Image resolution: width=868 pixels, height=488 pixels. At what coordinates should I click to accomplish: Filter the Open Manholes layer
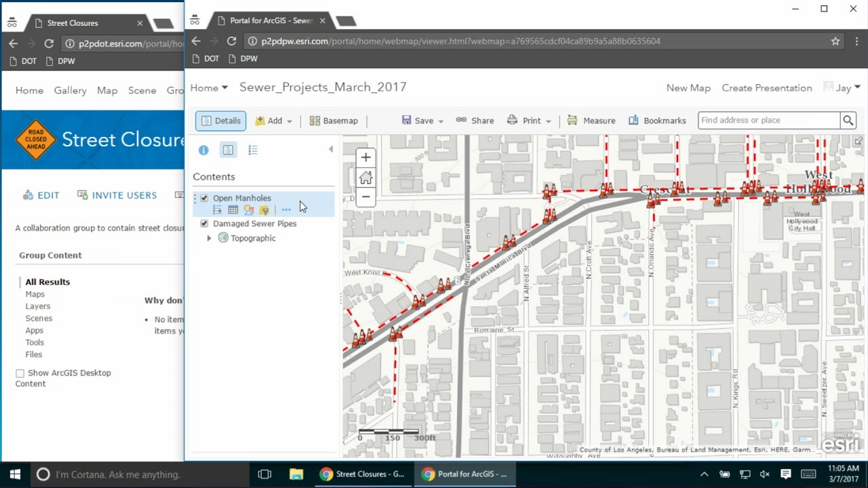[x=264, y=210]
